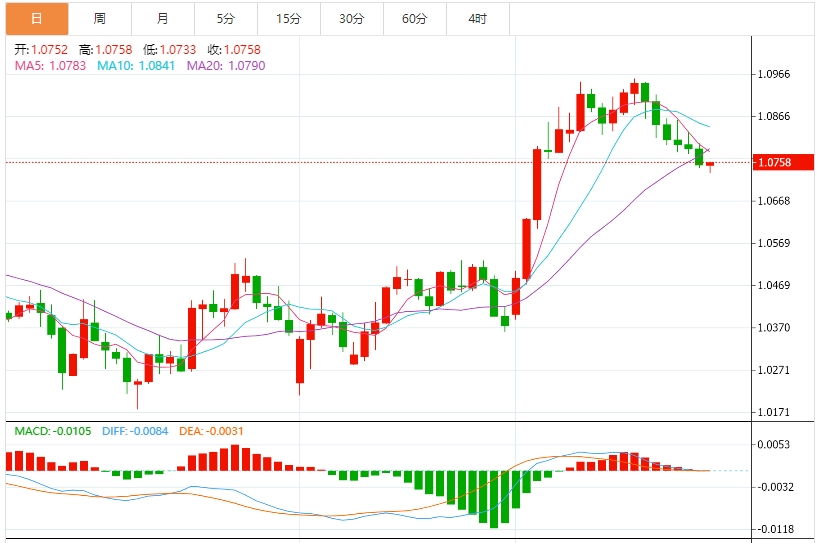Screen dimensions: 822x543
Task: Click the DIFF value label
Action: pyautogui.click(x=135, y=431)
